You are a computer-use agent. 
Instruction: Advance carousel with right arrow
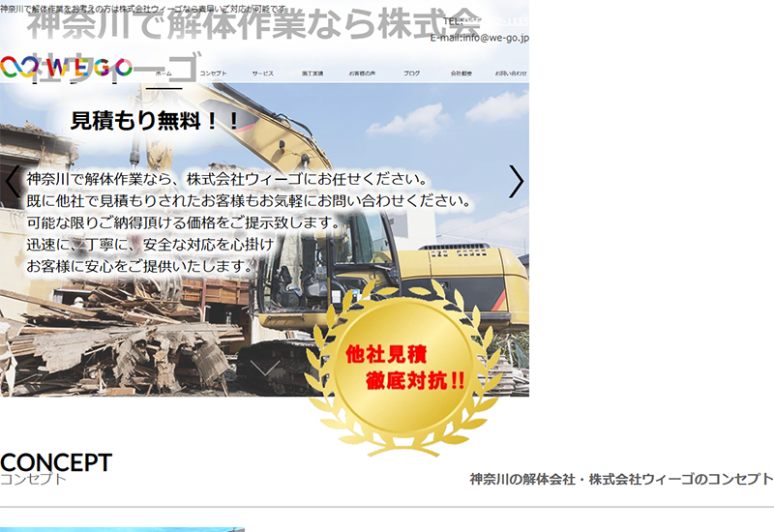516,181
